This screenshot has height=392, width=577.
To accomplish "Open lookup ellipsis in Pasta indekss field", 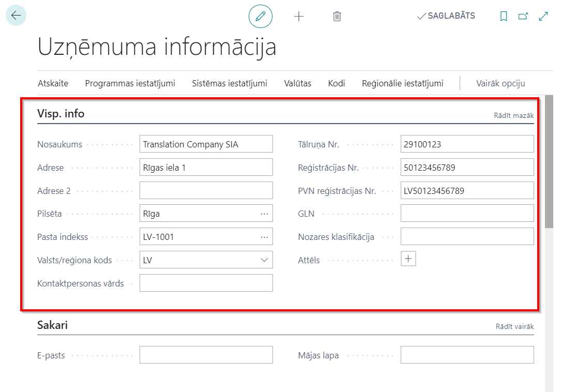I will tap(264, 237).
